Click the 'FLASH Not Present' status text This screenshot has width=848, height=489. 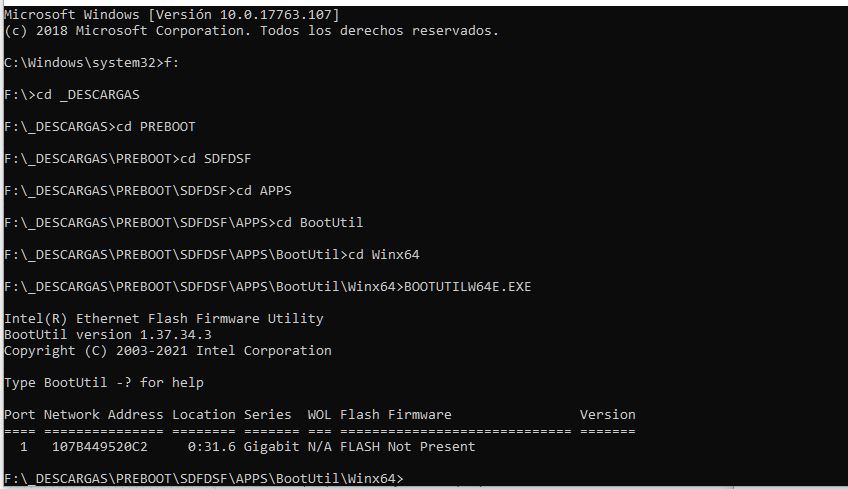click(408, 446)
